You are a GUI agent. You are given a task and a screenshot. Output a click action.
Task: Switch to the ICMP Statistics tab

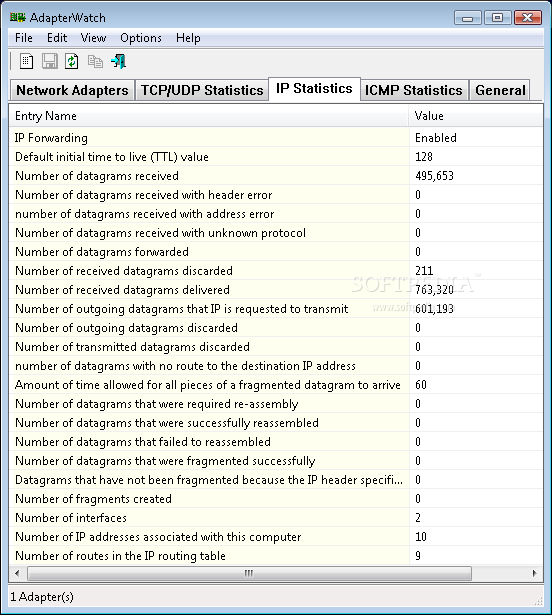point(414,90)
